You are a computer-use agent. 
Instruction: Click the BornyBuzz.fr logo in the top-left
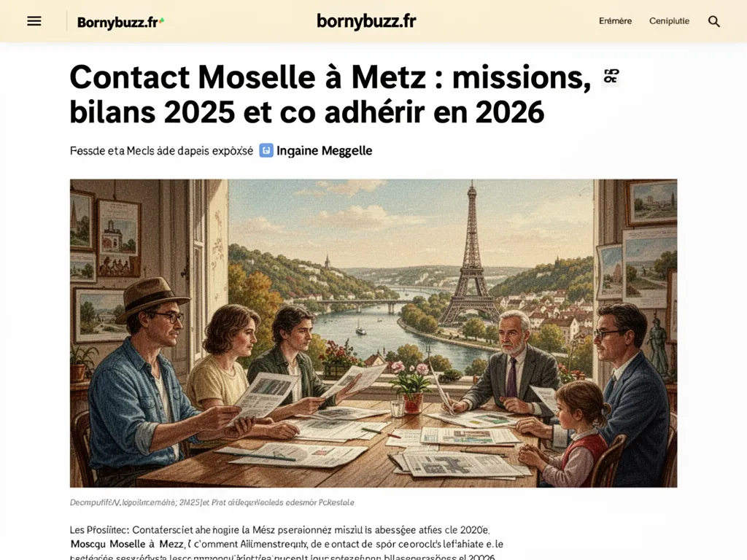[x=119, y=20]
